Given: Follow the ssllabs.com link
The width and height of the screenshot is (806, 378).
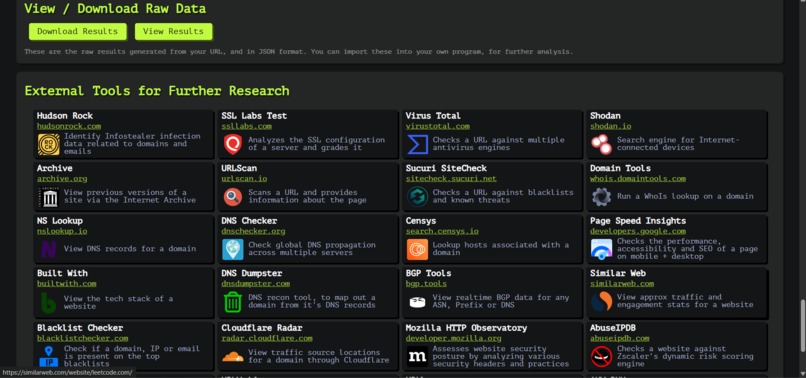Looking at the screenshot, I should [247, 126].
